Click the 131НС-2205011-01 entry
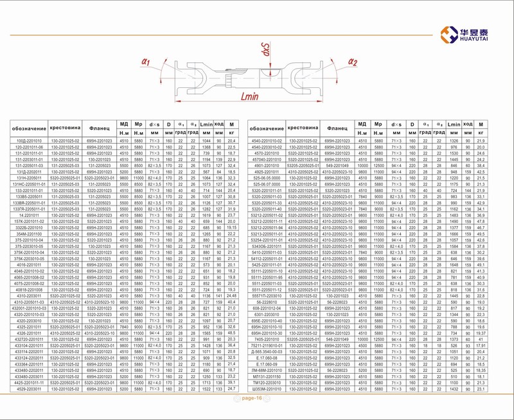 tap(29, 184)
